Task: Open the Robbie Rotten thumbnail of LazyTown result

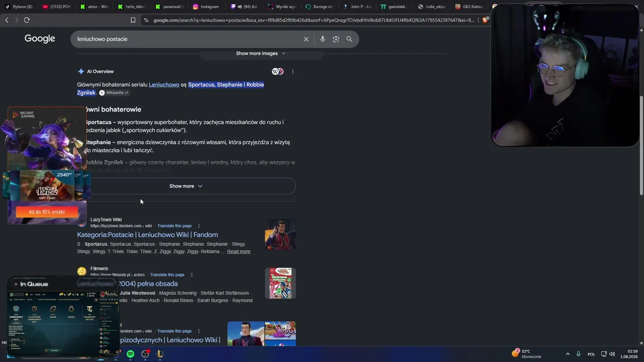Action: 280,234
